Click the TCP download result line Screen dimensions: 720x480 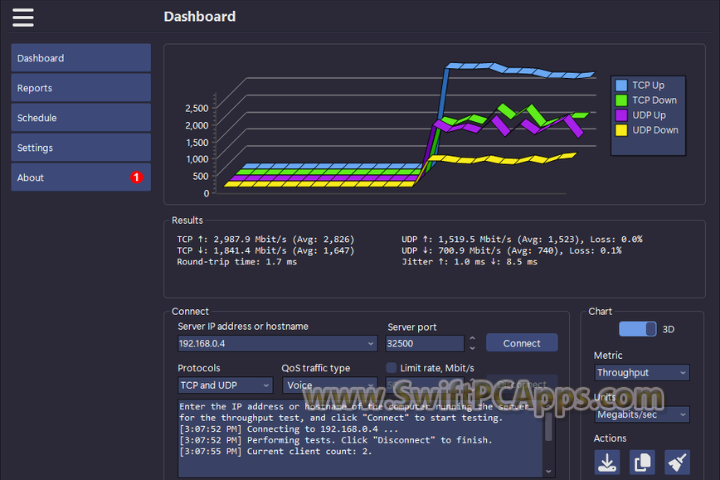(265, 251)
